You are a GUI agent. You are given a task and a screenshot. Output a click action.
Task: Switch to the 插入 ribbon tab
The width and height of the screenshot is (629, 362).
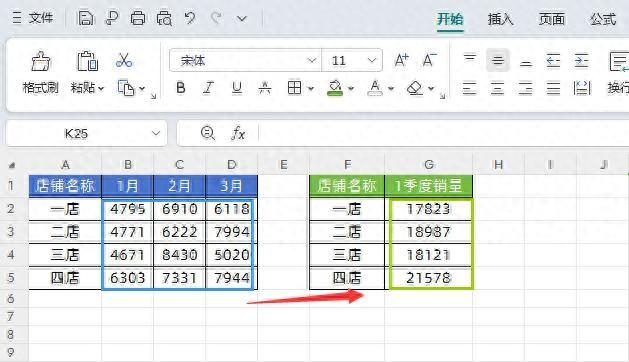tap(501, 19)
